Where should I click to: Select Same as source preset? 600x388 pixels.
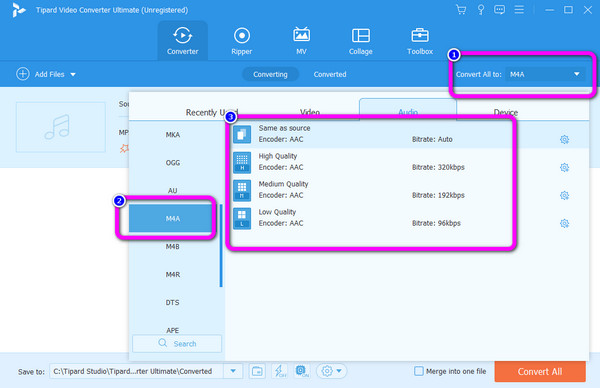[407, 134]
